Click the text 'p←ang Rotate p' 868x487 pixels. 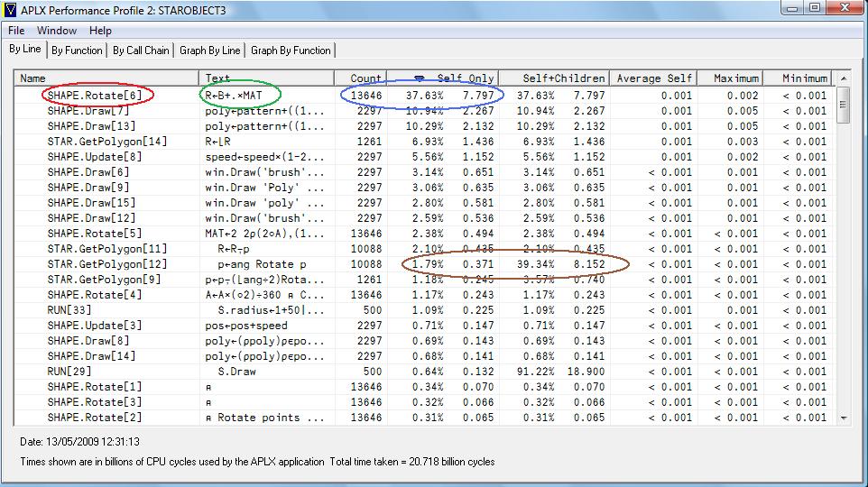tap(262, 264)
